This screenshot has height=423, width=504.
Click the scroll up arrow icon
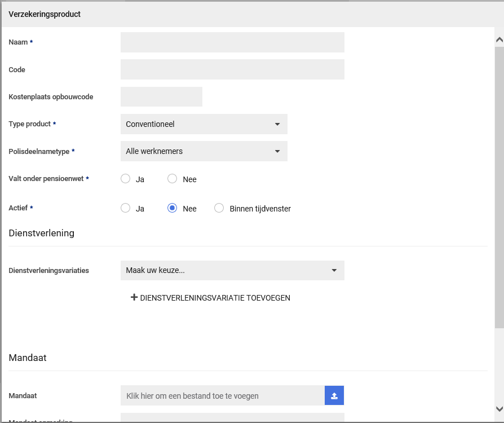click(499, 40)
